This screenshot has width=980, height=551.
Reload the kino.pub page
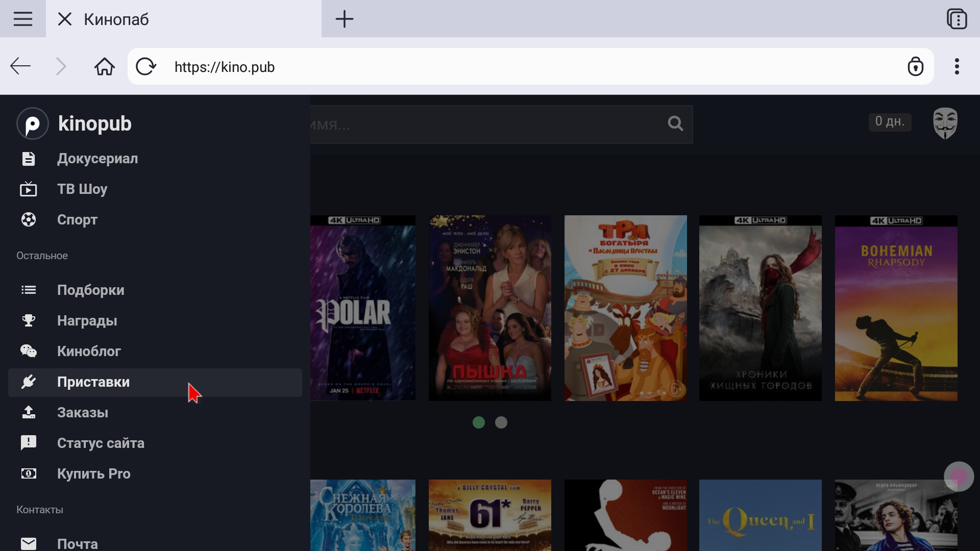[x=146, y=66]
